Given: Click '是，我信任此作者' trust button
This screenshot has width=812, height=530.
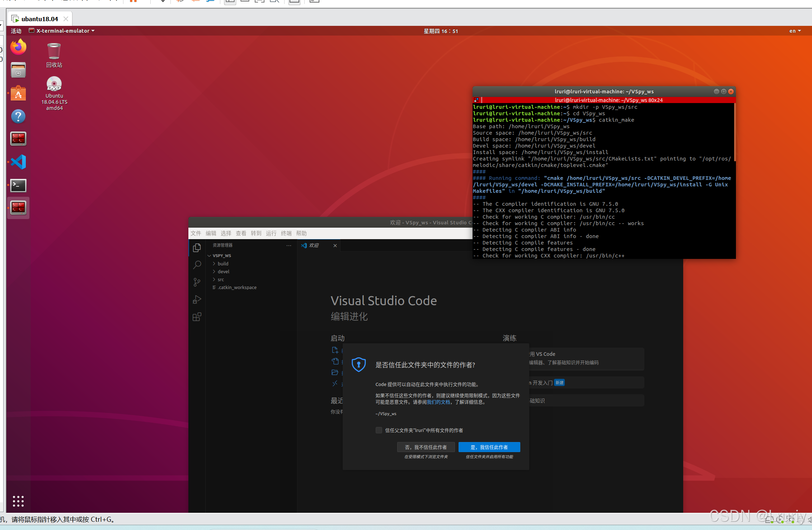Looking at the screenshot, I should tap(489, 447).
